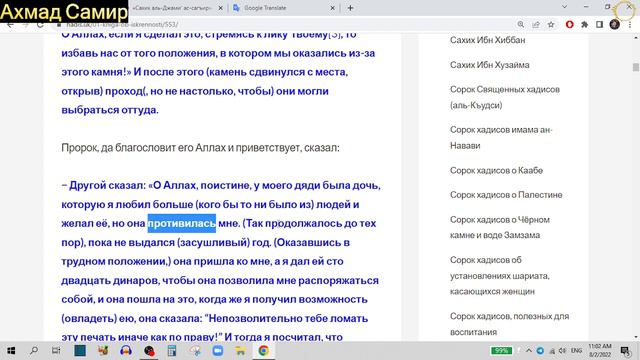The height and width of the screenshot is (360, 640).
Task: Open the Extensions puzzle piece menu
Action: click(584, 24)
